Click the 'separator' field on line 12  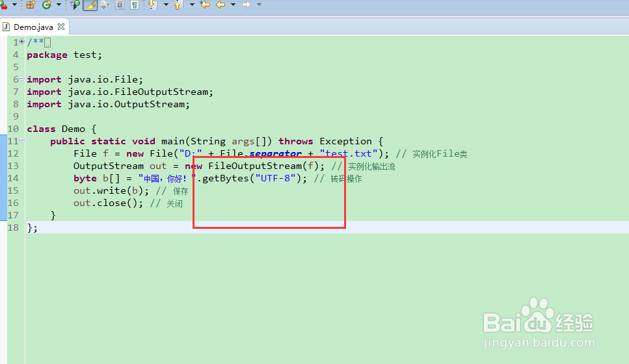[275, 153]
